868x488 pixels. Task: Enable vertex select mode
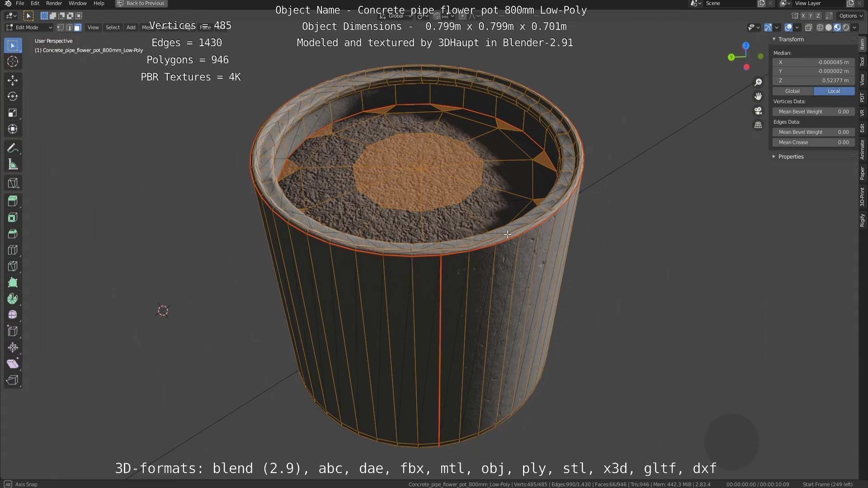[x=61, y=28]
